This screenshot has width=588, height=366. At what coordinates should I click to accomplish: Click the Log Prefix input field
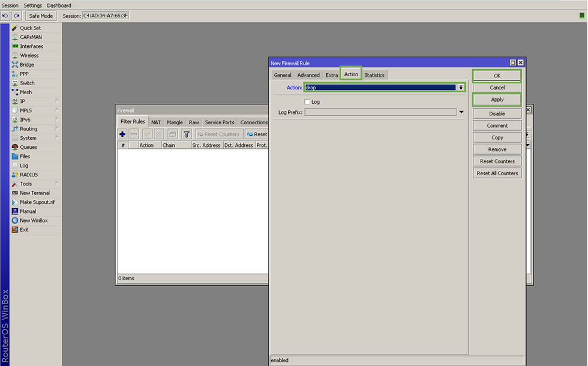click(x=380, y=112)
